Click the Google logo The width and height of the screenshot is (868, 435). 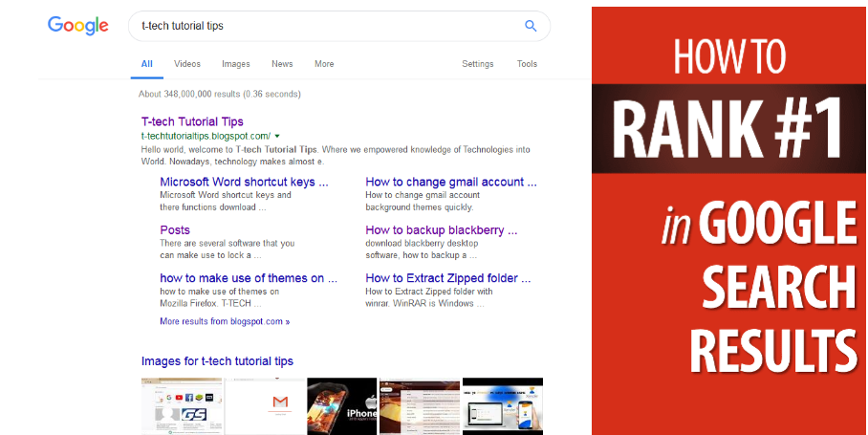(x=78, y=26)
